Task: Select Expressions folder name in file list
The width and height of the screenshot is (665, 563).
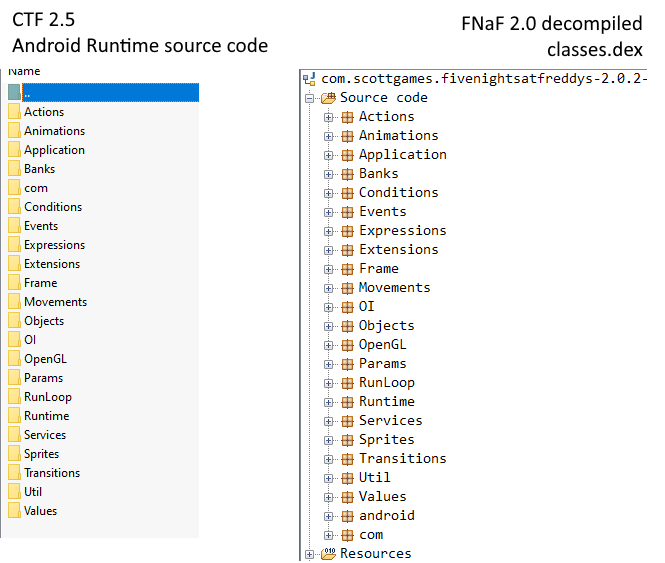Action: [54, 245]
